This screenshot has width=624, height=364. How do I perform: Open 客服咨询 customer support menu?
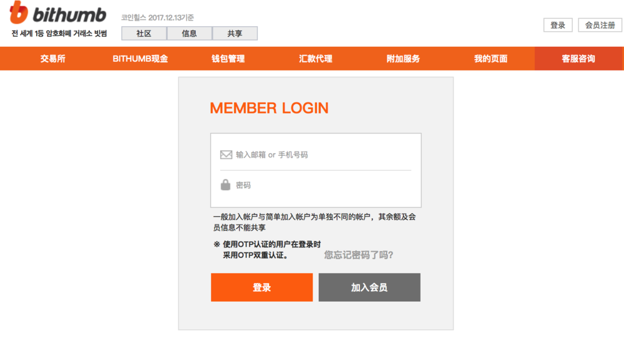[x=578, y=59]
